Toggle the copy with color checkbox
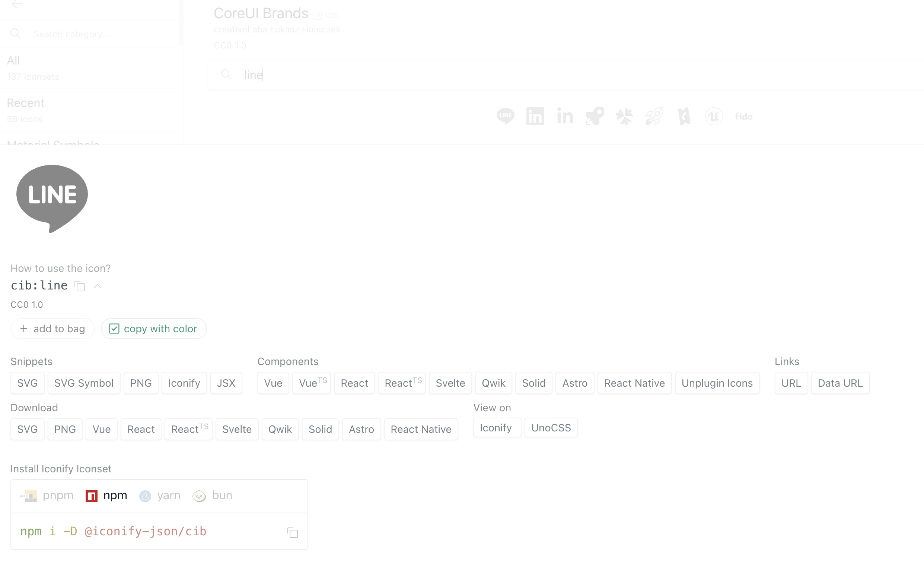Viewport: 924px width, 564px height. tap(114, 329)
